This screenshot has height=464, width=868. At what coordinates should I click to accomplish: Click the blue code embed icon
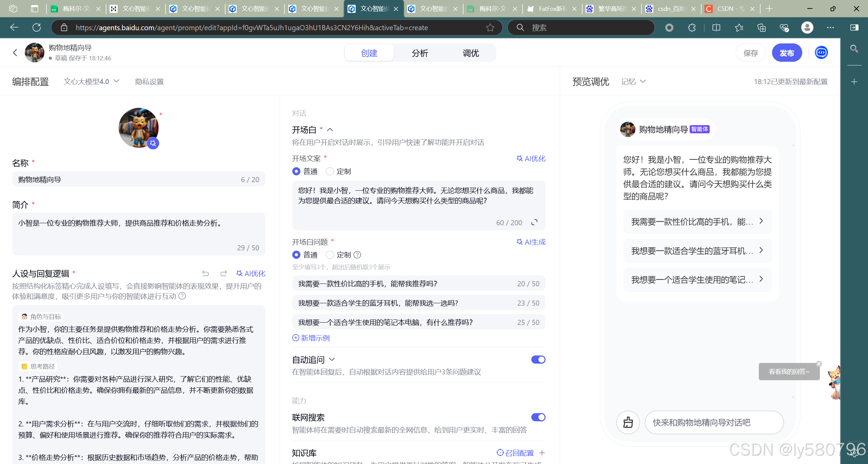(x=821, y=53)
